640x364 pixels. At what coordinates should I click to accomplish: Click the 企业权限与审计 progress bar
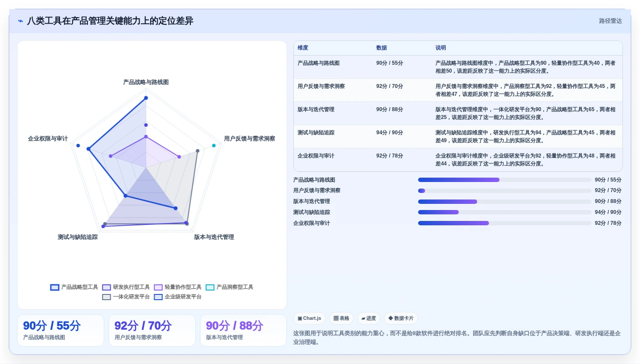(x=504, y=223)
